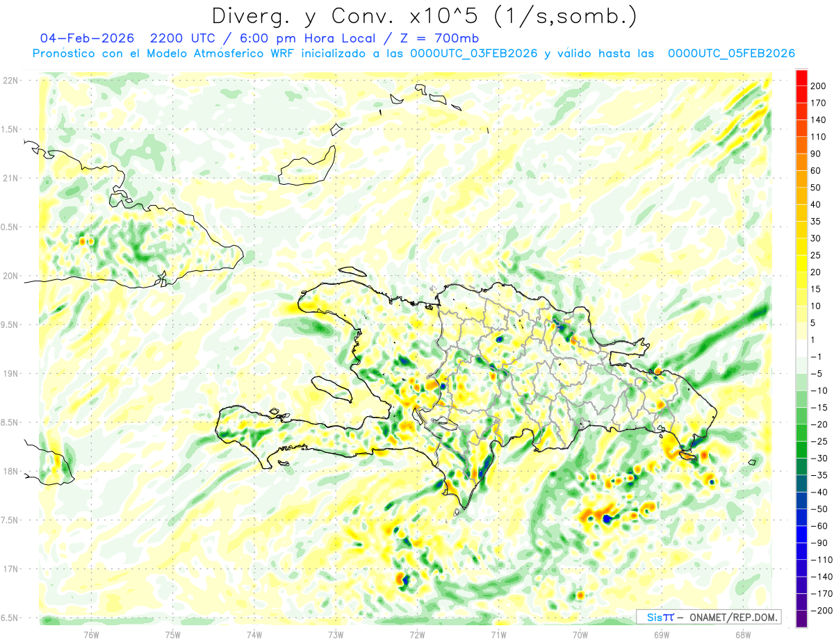Click the 72W longitude label

coord(417,634)
